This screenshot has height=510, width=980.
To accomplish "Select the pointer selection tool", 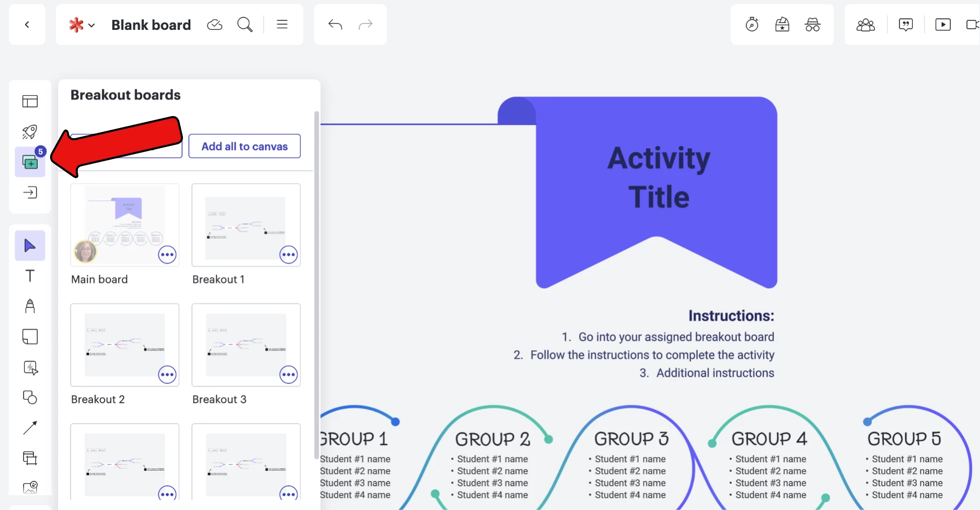I will tap(30, 245).
